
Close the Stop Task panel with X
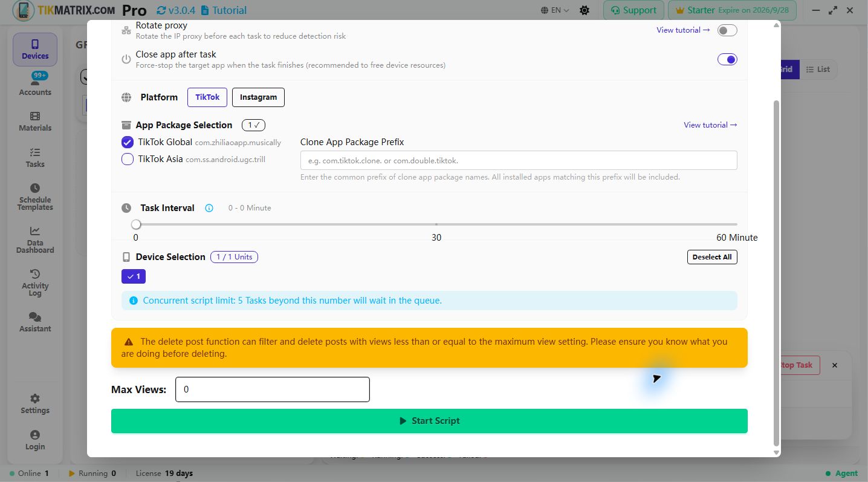[x=835, y=365]
